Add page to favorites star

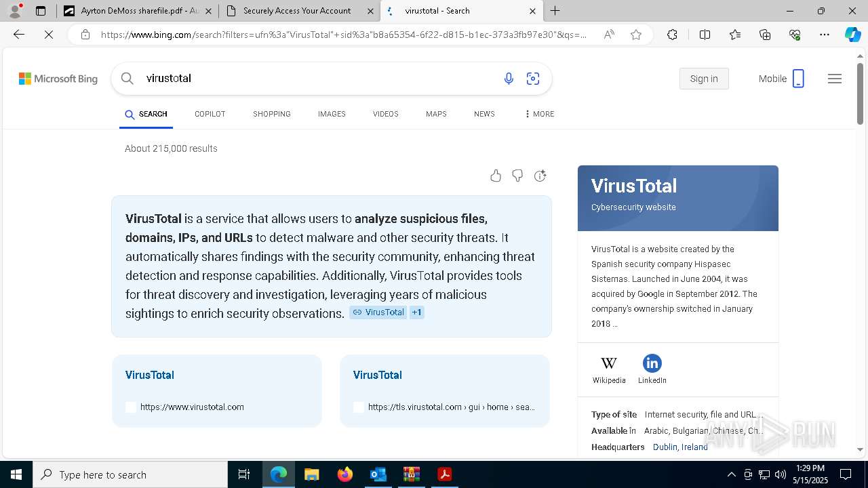[x=636, y=35]
